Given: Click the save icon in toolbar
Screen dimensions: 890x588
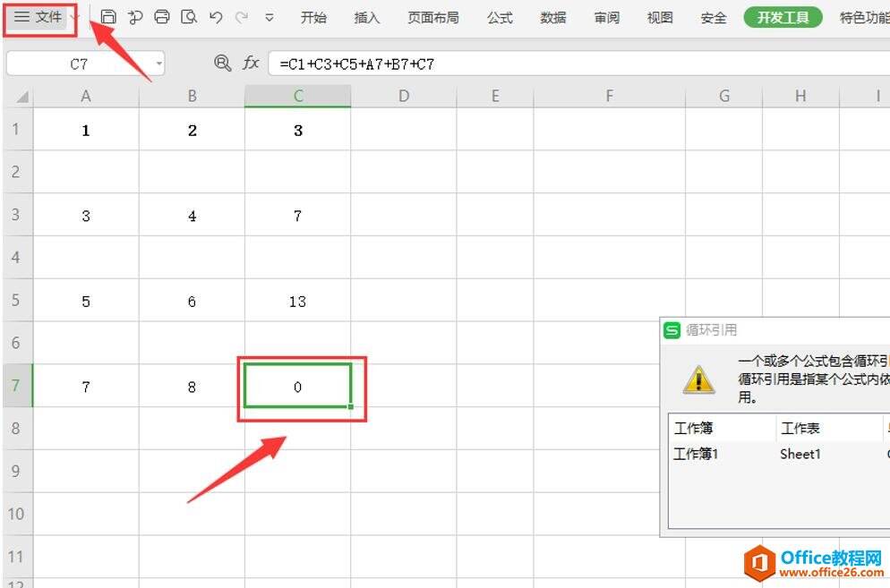Looking at the screenshot, I should click(x=108, y=17).
